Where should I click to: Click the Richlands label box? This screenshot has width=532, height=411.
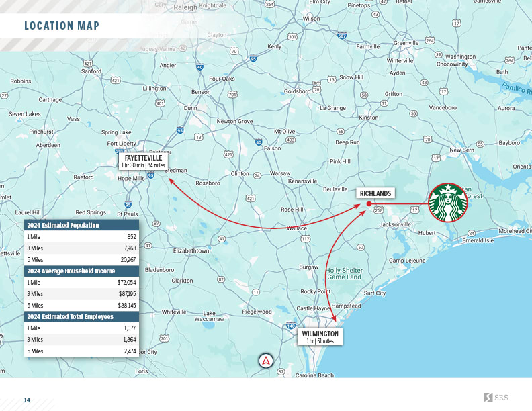pos(375,193)
